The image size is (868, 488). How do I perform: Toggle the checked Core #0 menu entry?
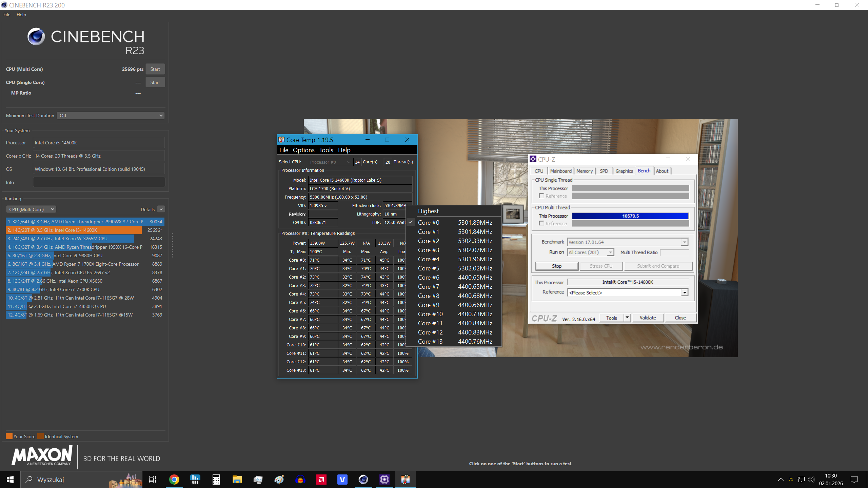click(429, 222)
